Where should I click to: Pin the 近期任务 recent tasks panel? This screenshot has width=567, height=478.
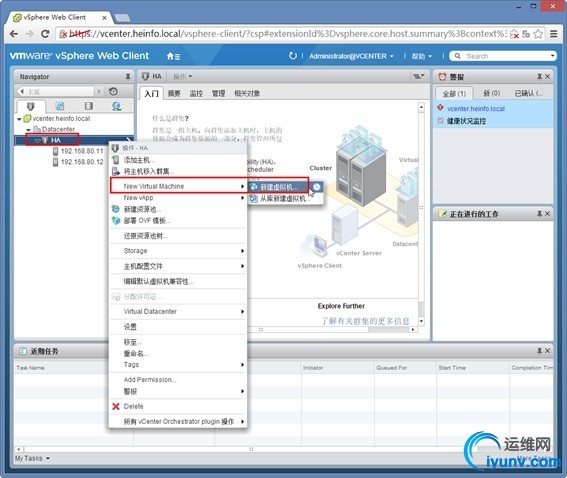click(x=539, y=351)
